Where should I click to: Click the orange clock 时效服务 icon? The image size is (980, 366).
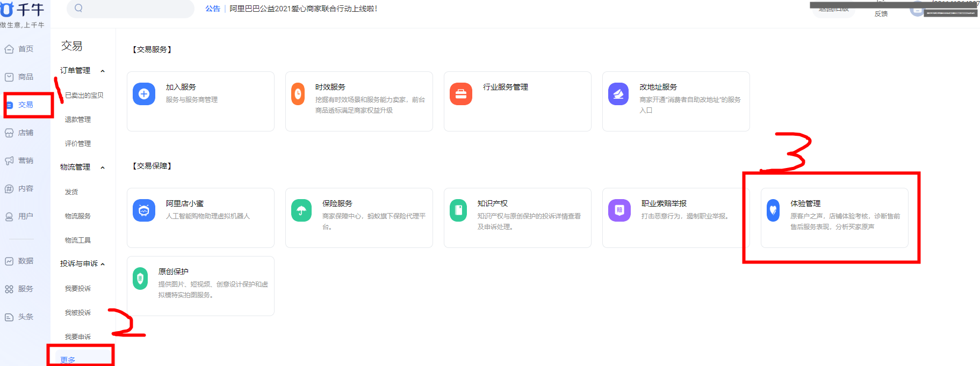click(298, 94)
